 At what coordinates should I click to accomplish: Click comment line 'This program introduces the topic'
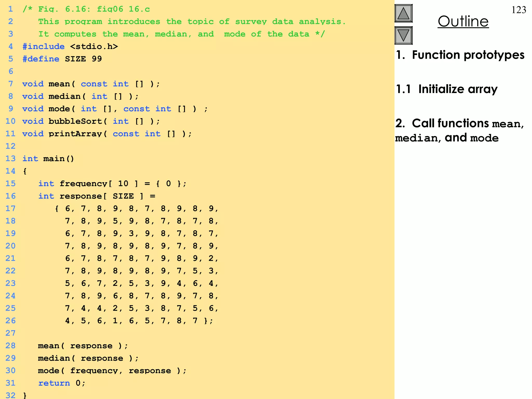tap(192, 22)
